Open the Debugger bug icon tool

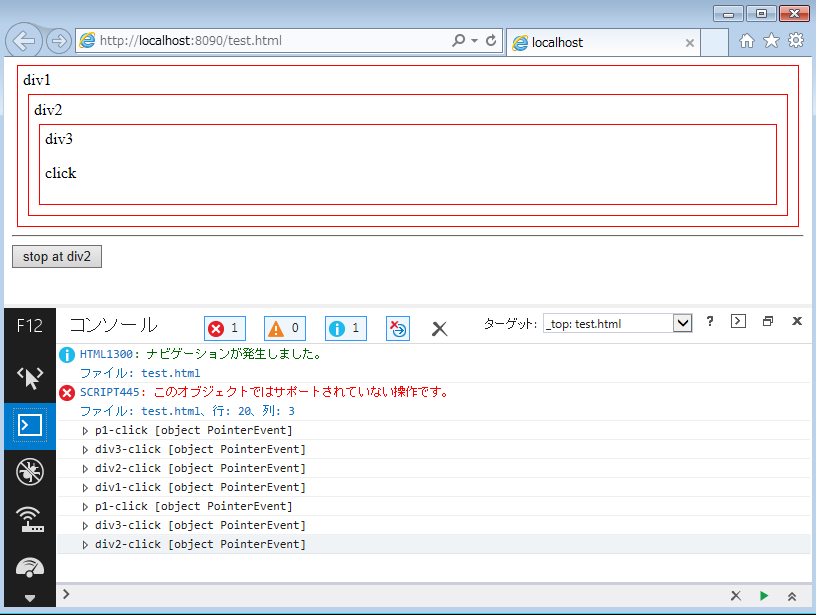(30, 472)
